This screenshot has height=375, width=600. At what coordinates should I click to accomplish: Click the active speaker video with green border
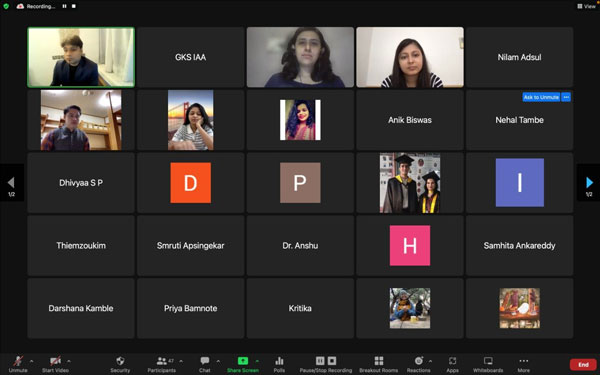click(x=81, y=57)
